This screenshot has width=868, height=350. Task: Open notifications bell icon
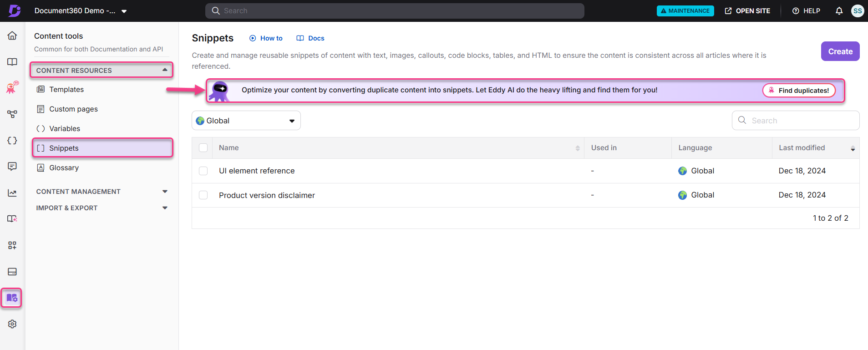click(x=839, y=11)
